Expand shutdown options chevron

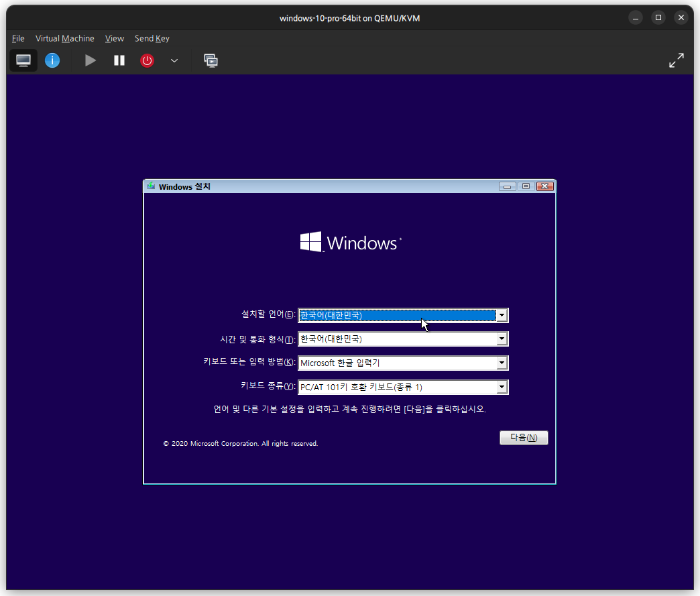[x=174, y=60]
